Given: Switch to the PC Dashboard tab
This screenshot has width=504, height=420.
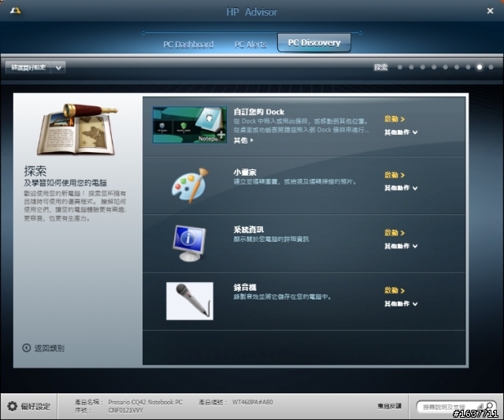Looking at the screenshot, I should click(188, 44).
